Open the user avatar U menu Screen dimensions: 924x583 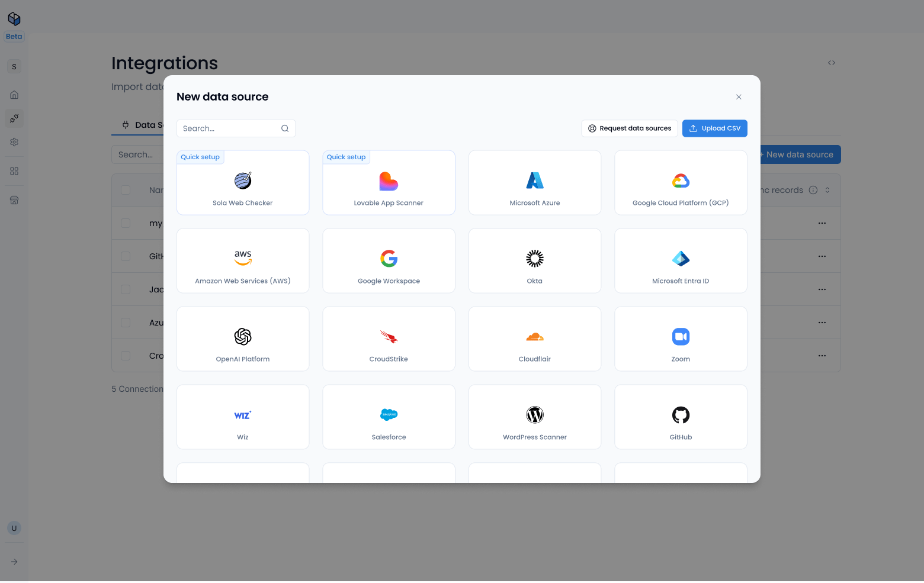click(x=14, y=528)
